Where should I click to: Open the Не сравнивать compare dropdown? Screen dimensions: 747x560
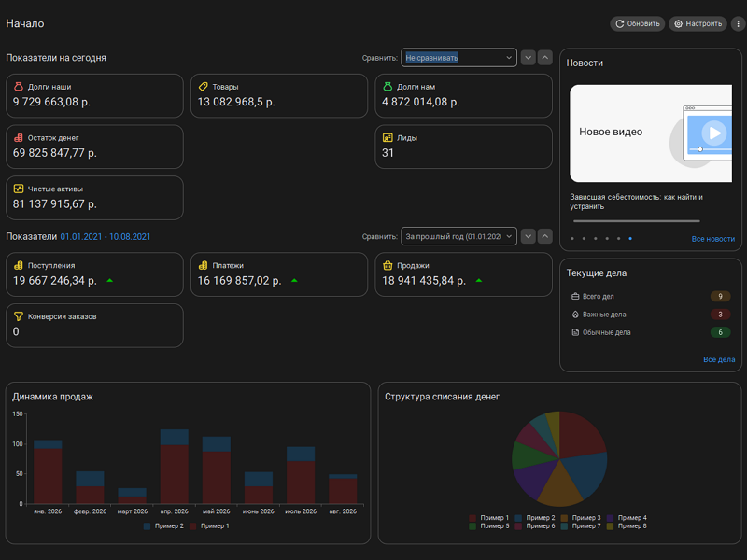(x=458, y=58)
